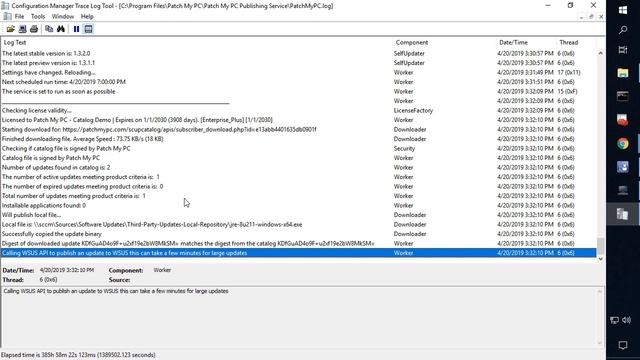
Task: Click the Open log file toolbar icon
Action: pyautogui.click(x=10, y=29)
